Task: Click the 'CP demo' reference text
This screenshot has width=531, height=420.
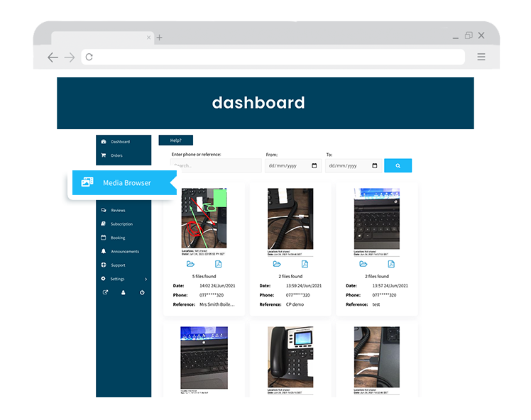Action: point(295,304)
